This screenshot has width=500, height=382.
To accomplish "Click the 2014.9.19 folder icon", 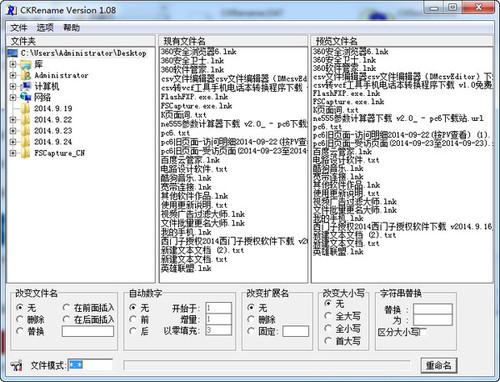I will click(x=26, y=108).
